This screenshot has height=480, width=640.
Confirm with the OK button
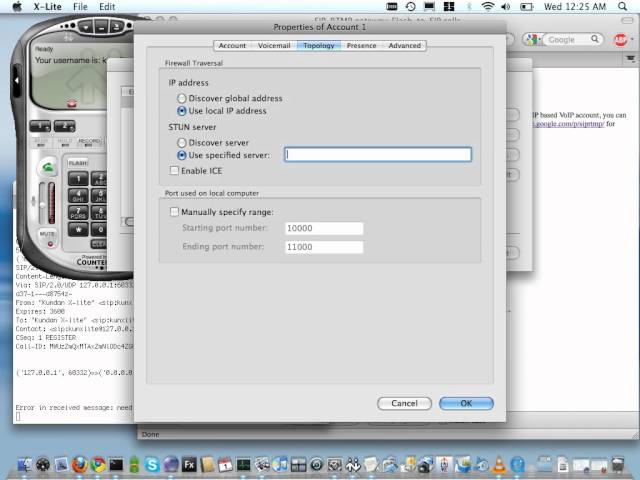[466, 403]
